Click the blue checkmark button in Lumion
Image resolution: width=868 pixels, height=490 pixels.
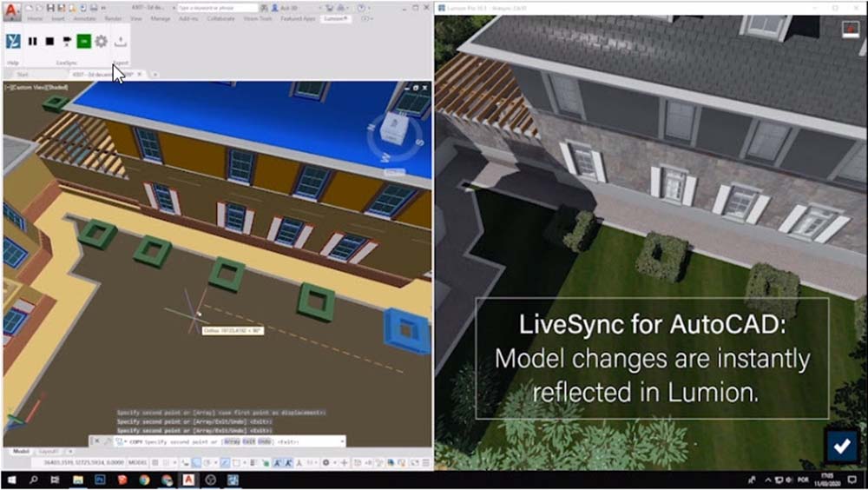[839, 446]
